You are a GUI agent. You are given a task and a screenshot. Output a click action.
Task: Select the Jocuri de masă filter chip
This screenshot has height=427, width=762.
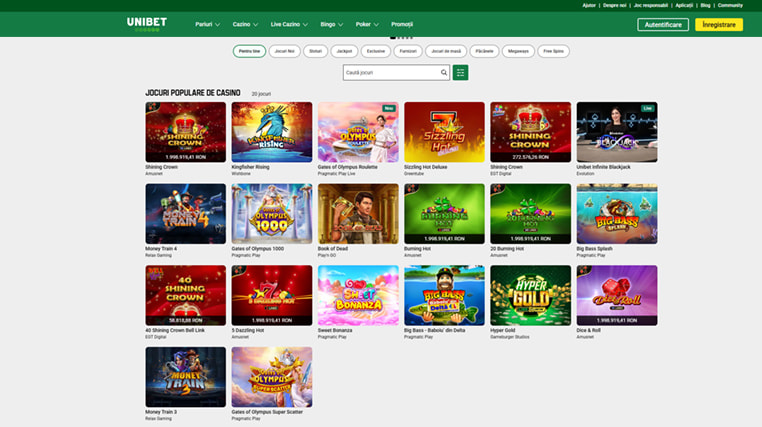tap(446, 51)
